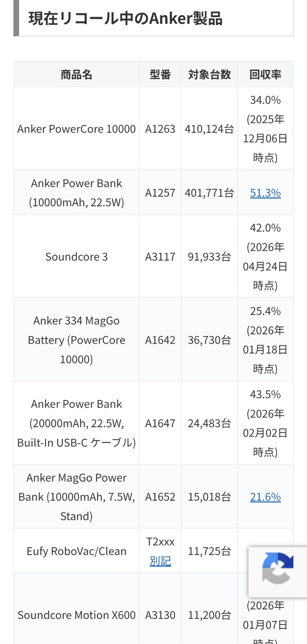Select model number A1263
Screen dimensions: 307x644
point(160,129)
